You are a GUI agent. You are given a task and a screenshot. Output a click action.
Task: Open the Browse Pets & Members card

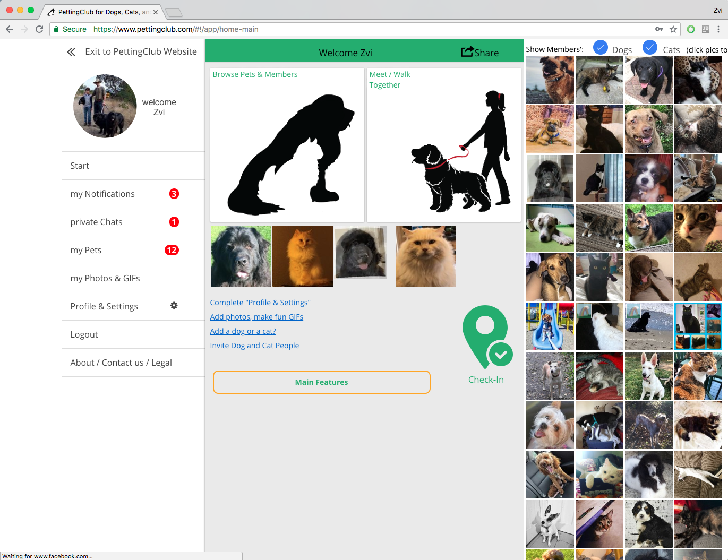click(x=287, y=144)
